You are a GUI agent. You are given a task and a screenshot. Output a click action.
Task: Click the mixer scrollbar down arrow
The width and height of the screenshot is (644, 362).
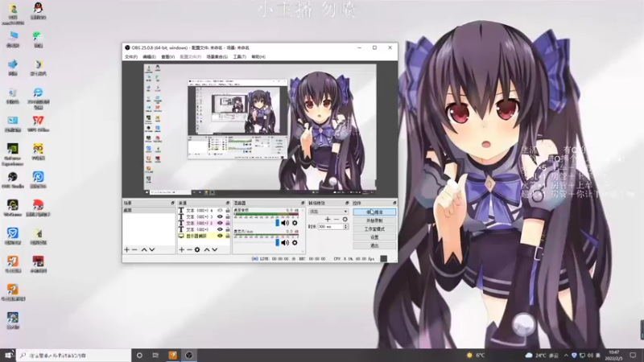pos(303,251)
